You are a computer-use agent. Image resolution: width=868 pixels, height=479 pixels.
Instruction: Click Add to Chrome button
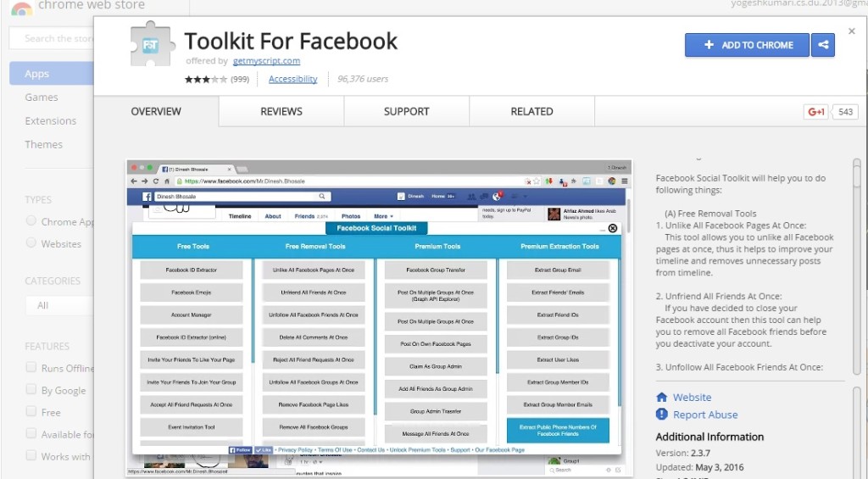(x=748, y=45)
